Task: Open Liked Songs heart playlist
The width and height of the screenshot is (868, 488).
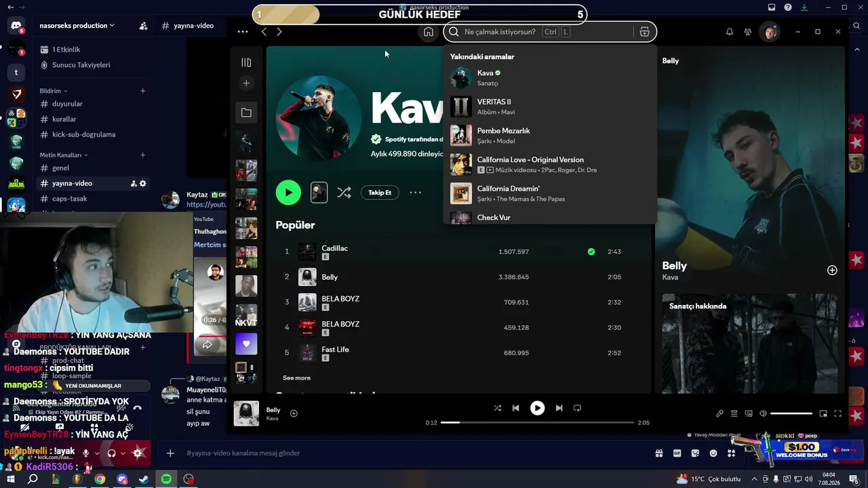Action: point(246,344)
